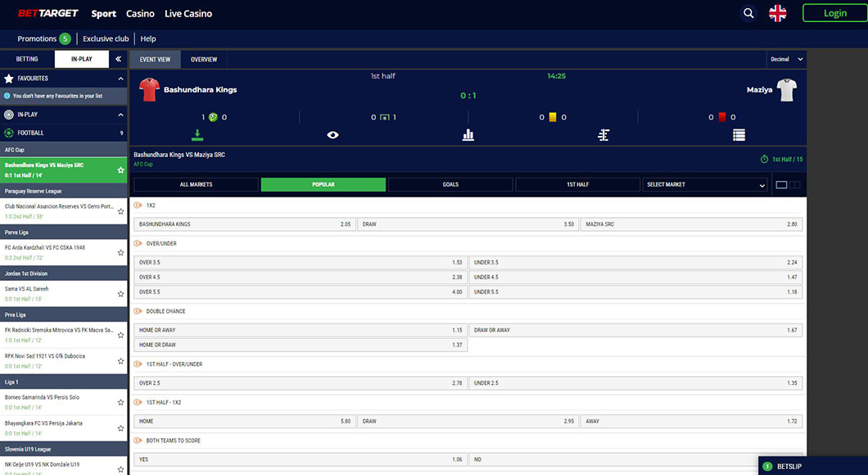Star the FC Arda Kardzhali match
Screen dimensions: 868x475
(120, 252)
